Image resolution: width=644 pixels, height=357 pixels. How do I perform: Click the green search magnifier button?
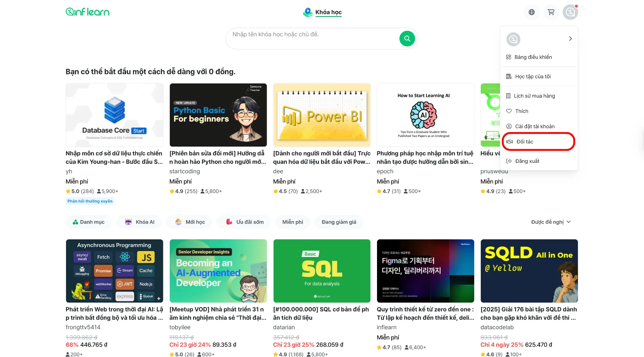[407, 39]
